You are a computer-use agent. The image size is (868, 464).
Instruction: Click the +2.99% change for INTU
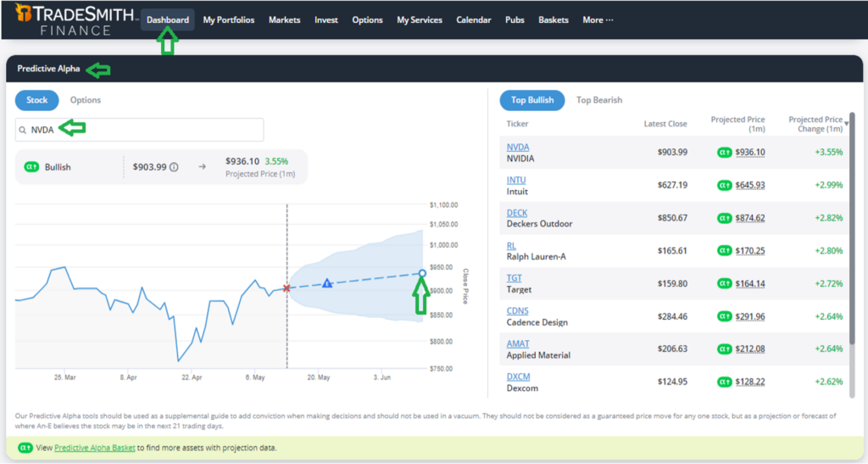tap(829, 185)
